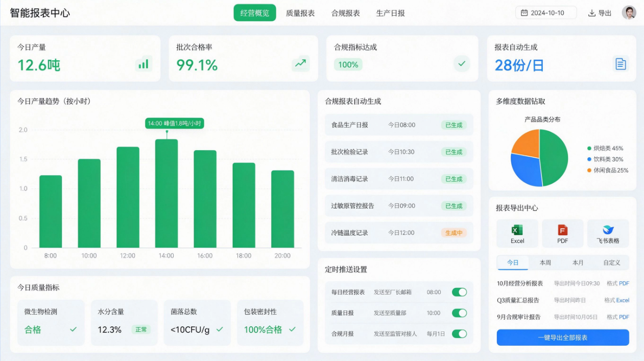This screenshot has height=361, width=644.
Task: Click the checkmark icon in 合规指标达成 card
Action: [462, 64]
